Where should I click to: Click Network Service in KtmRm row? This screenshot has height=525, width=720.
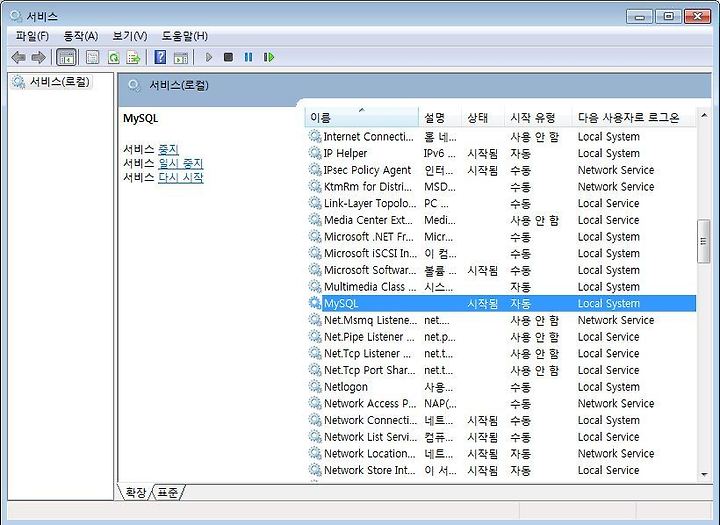pos(616,186)
